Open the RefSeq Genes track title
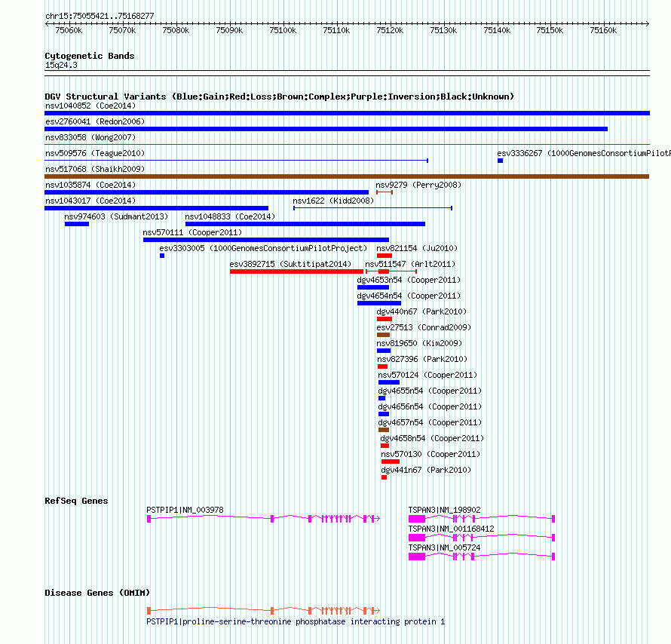 pyautogui.click(x=76, y=501)
